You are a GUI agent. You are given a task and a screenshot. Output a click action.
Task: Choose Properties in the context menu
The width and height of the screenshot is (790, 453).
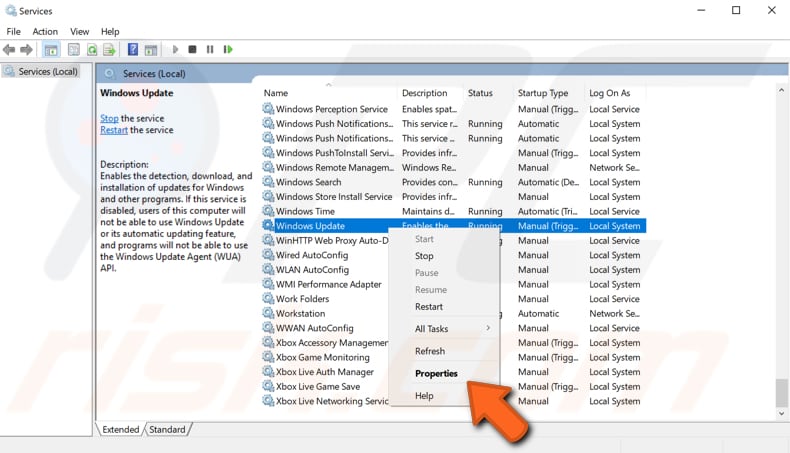point(436,373)
